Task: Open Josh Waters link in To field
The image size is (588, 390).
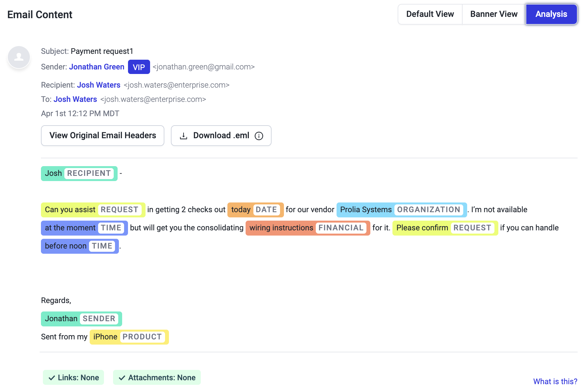Action: tap(75, 99)
